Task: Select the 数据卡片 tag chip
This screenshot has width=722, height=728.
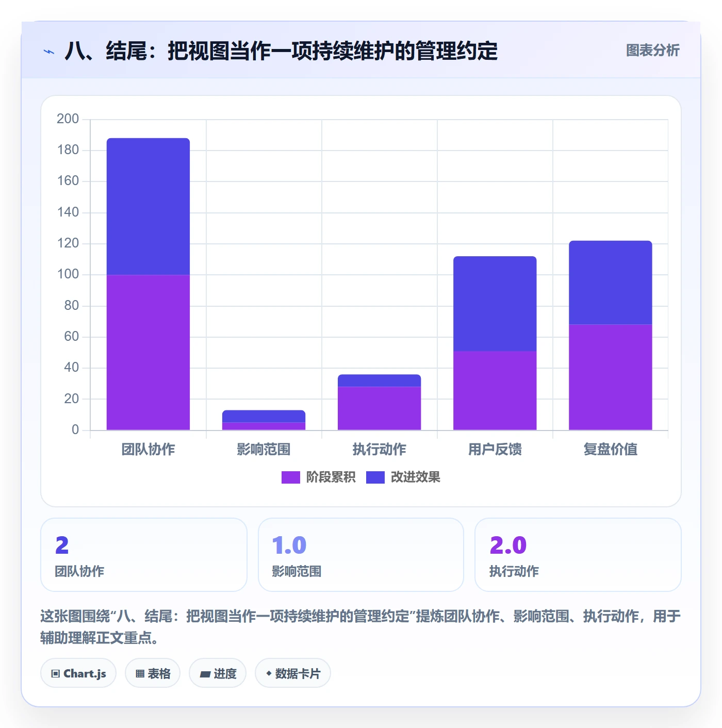Action: click(x=293, y=673)
